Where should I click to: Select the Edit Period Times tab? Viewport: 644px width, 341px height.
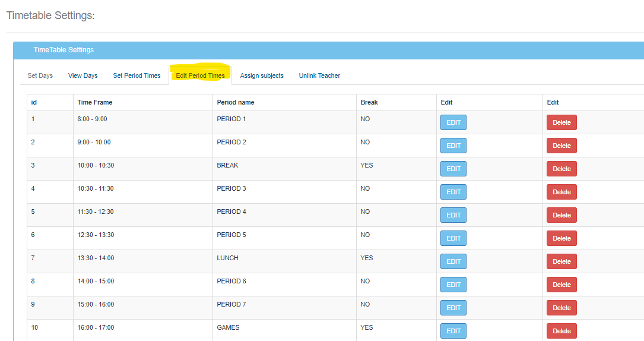200,75
